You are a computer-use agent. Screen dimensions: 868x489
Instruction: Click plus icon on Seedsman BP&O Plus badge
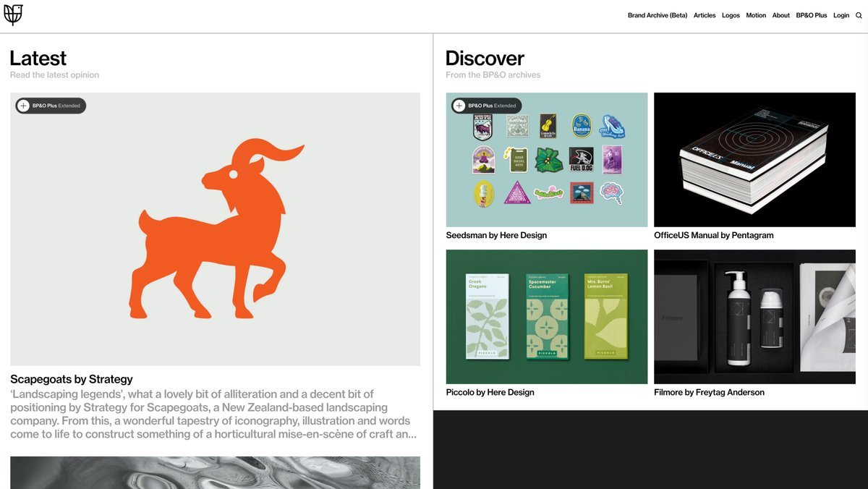459,106
